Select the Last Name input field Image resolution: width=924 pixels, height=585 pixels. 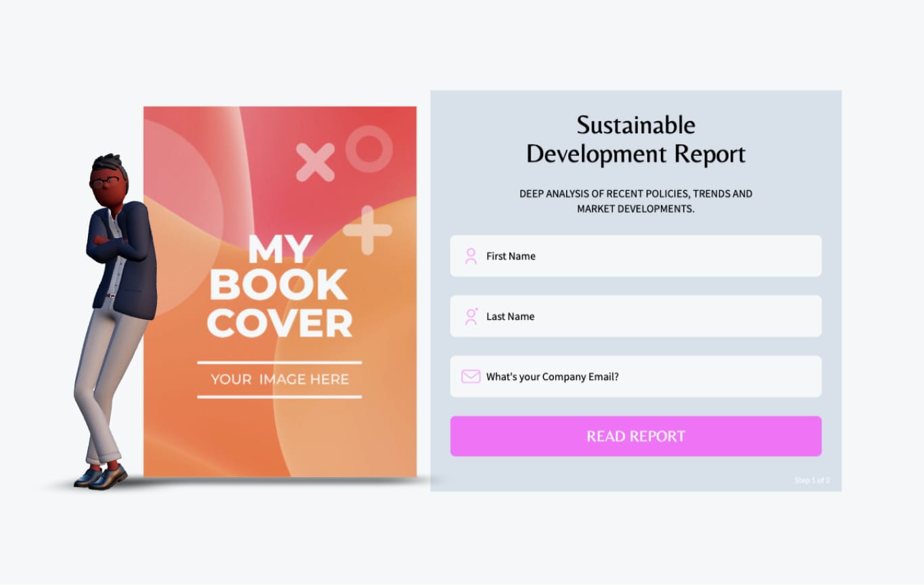(x=636, y=316)
